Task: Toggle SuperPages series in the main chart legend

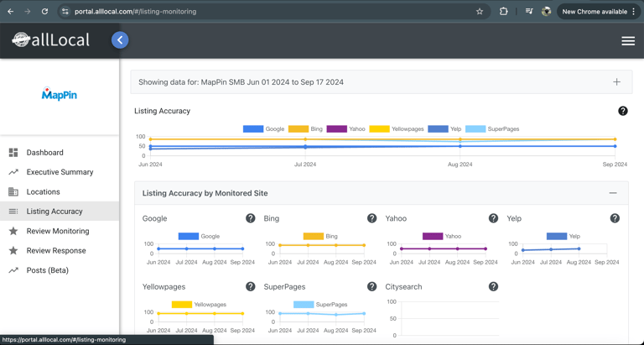Action: point(492,128)
